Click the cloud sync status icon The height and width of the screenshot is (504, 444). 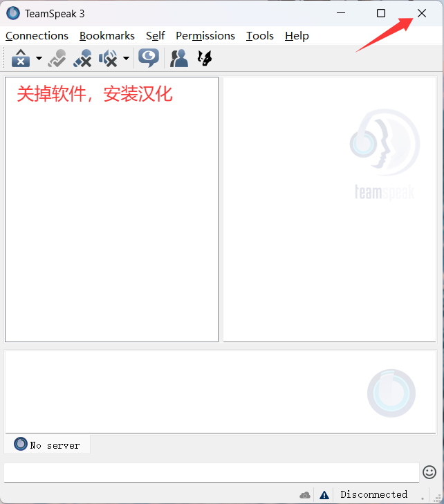(305, 495)
